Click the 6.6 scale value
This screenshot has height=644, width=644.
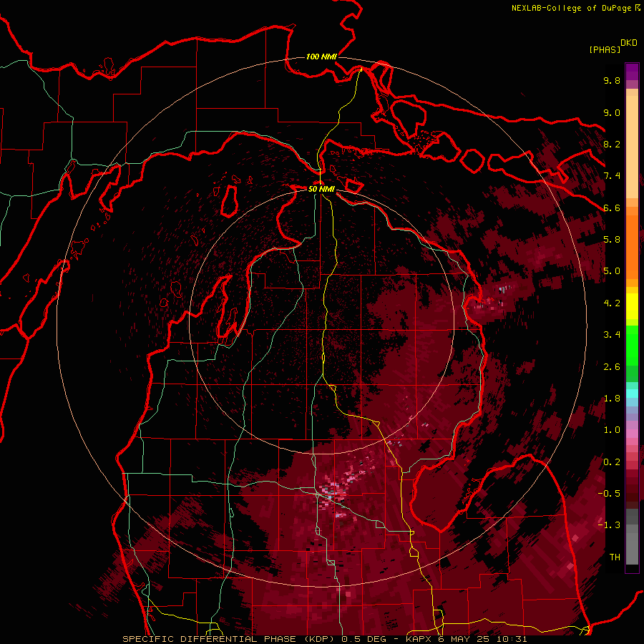pos(612,208)
